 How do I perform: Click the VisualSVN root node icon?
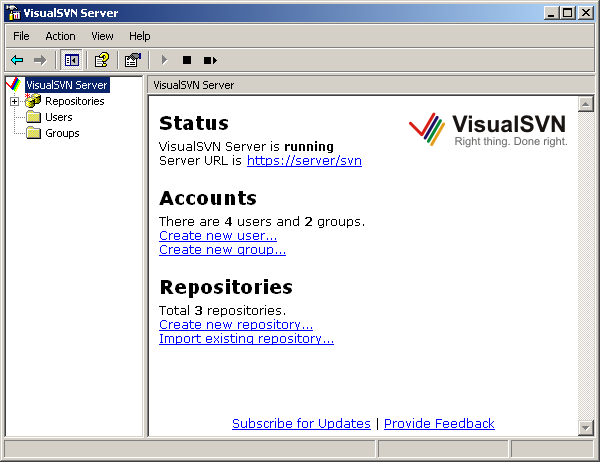(x=14, y=84)
